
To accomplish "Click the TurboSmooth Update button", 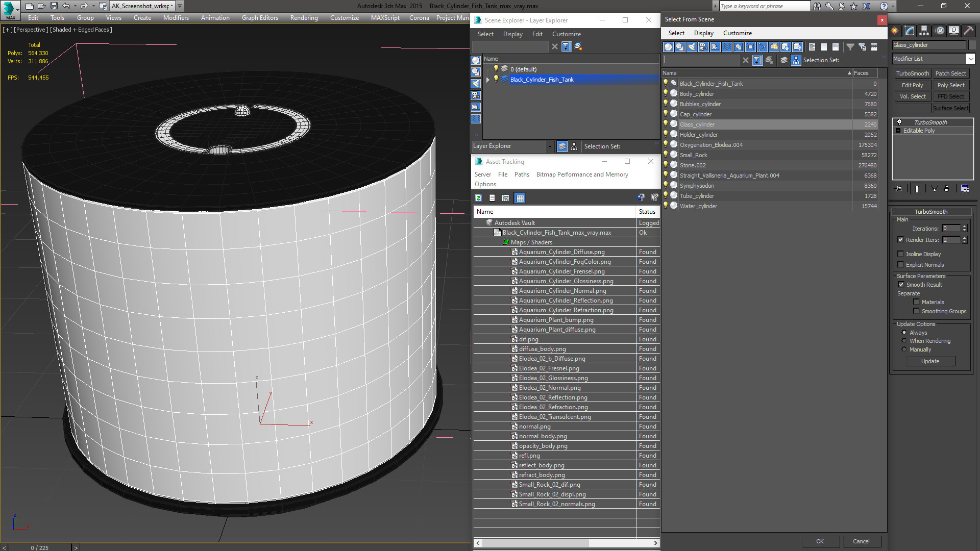I will 930,361.
